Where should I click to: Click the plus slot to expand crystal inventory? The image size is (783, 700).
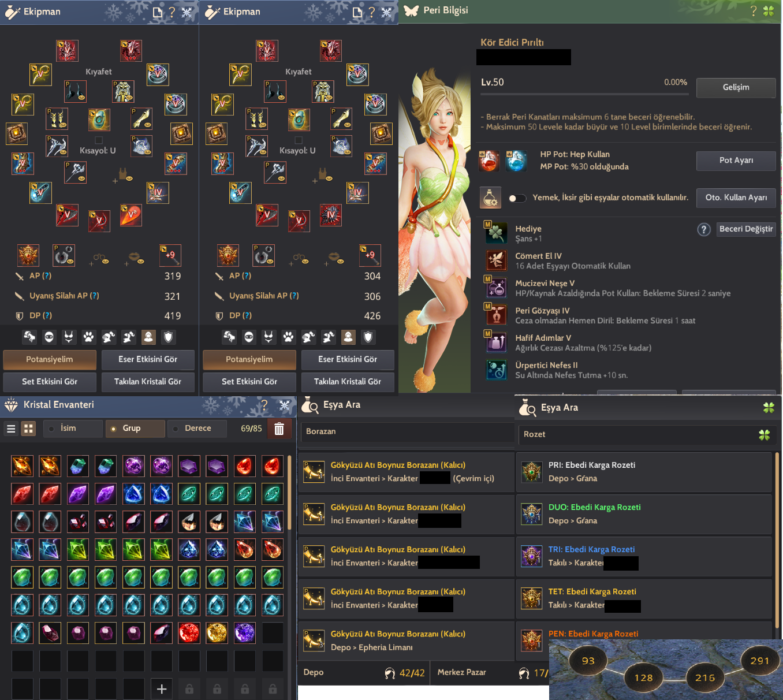pos(162,689)
